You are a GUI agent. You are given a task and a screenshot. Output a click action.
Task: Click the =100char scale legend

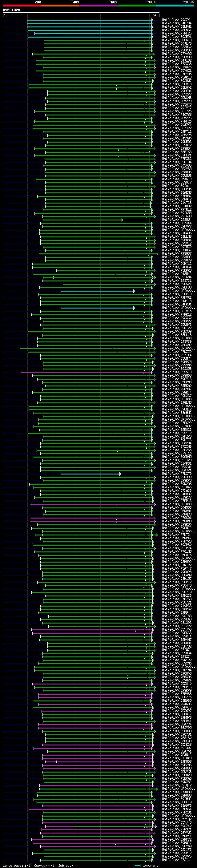point(147,865)
